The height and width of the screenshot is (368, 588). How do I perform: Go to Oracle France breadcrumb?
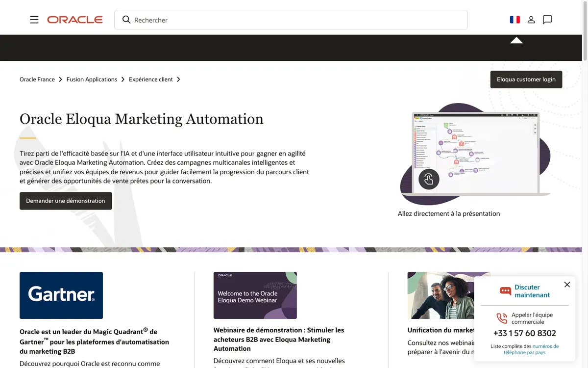37,79
